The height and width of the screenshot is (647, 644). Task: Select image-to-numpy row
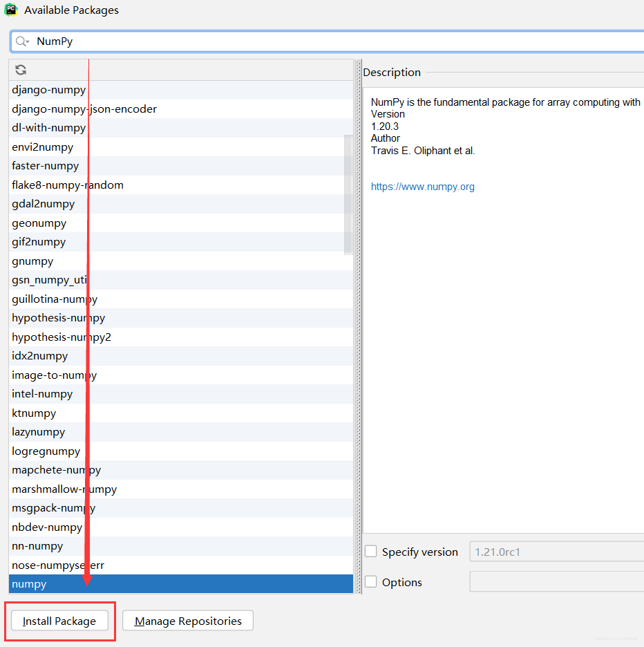tap(181, 375)
